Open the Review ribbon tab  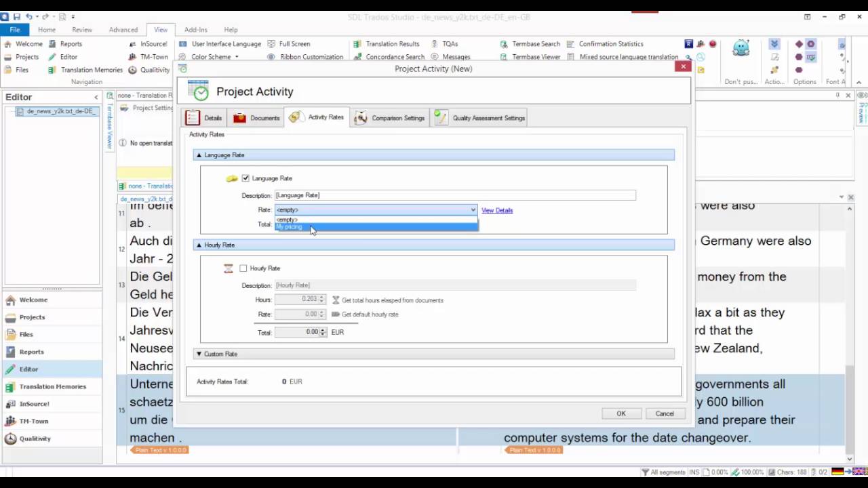click(82, 30)
